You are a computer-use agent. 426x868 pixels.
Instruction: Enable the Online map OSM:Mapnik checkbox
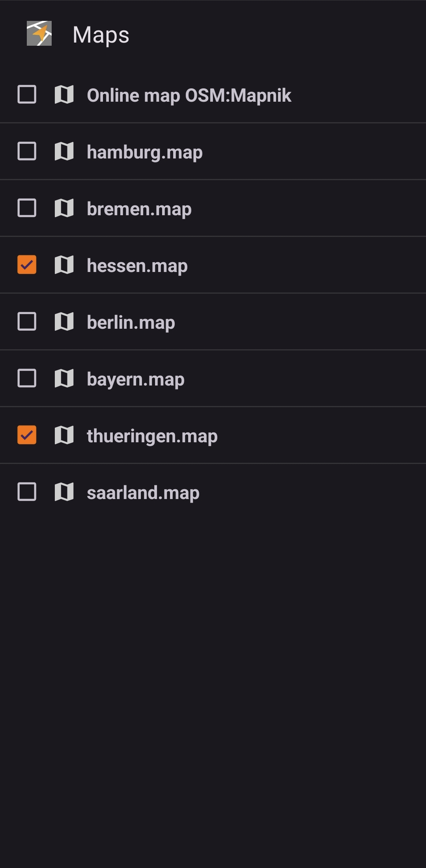pos(27,95)
